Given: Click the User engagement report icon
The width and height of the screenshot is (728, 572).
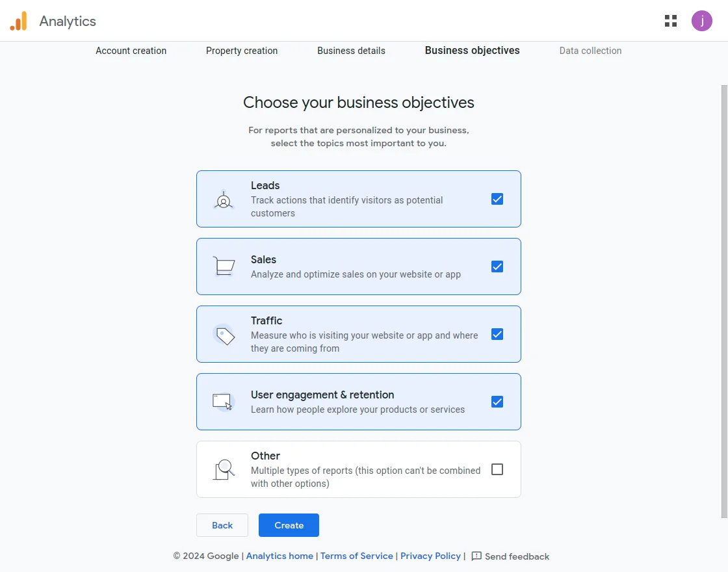Looking at the screenshot, I should [224, 402].
